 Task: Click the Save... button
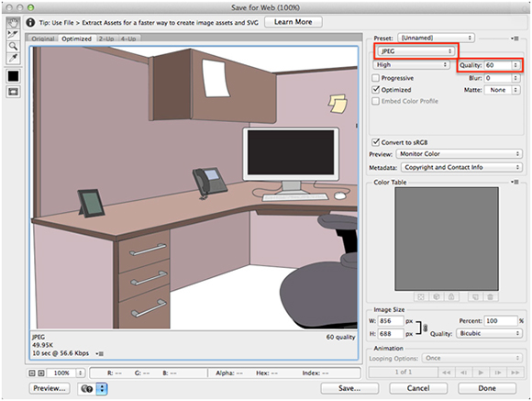(x=349, y=388)
